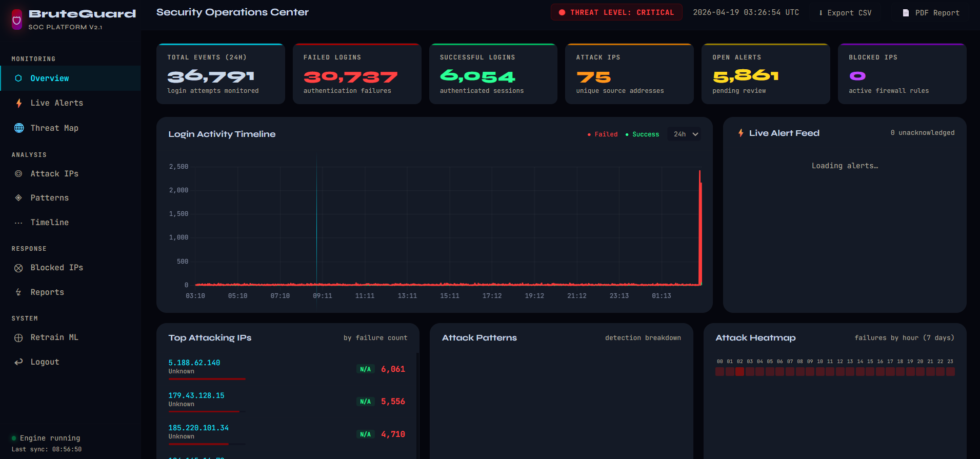Viewport: 980px width, 459px height.
Task: Click the "Loading alerts…" message
Action: tap(845, 166)
